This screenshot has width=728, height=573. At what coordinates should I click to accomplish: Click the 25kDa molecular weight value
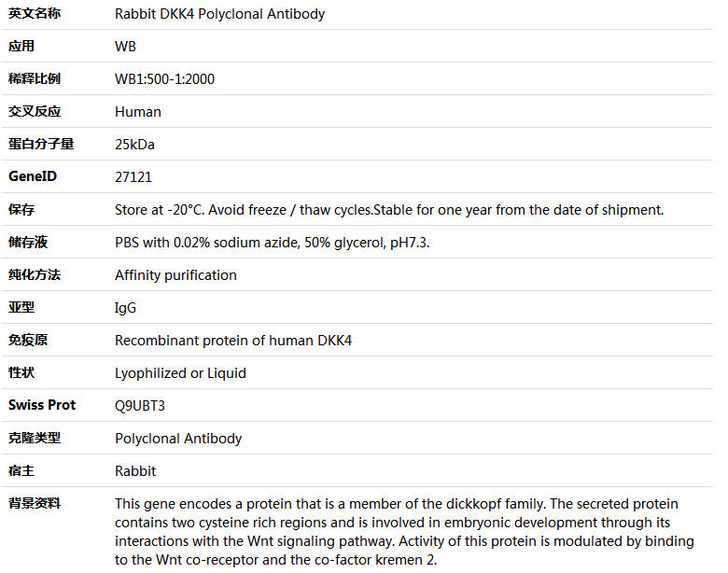pyautogui.click(x=134, y=145)
